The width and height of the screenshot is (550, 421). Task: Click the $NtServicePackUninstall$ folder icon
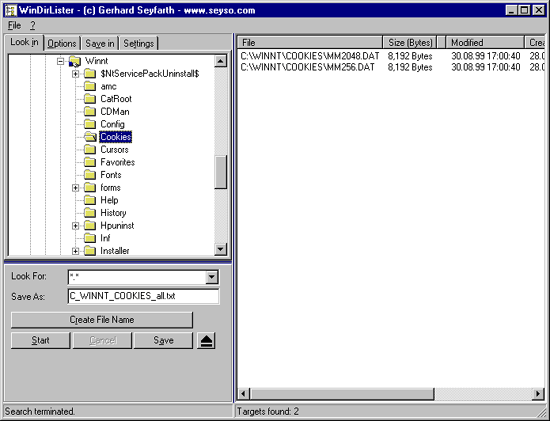[x=90, y=74]
